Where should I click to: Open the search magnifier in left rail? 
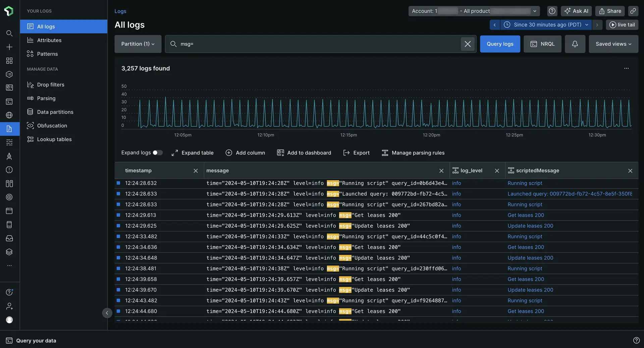[9, 33]
